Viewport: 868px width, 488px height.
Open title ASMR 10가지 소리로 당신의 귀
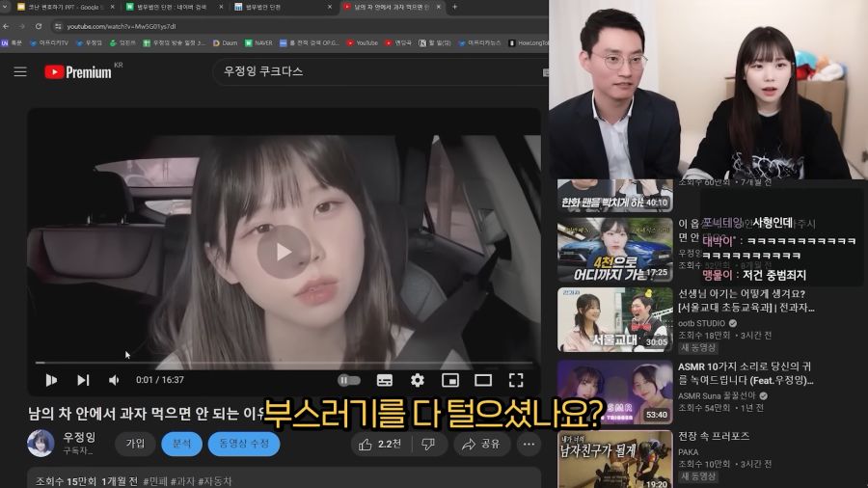(x=746, y=373)
